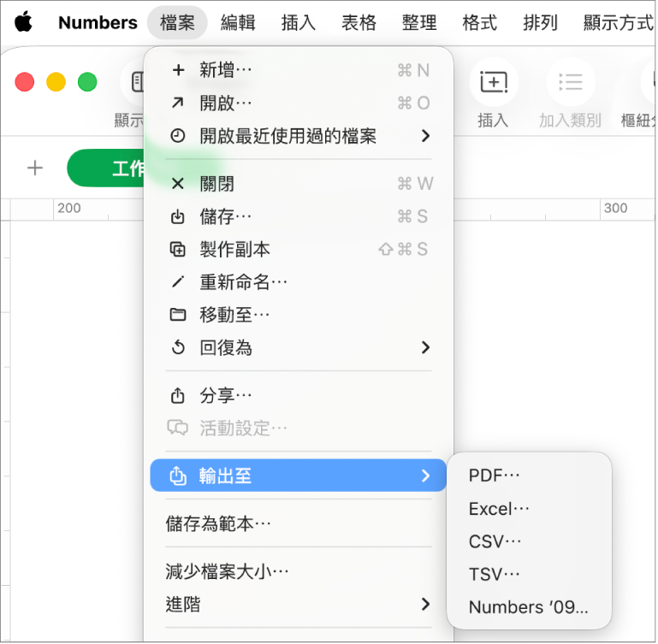This screenshot has width=658, height=644.
Task: Close the 檔案 menu in menu bar
Action: click(x=177, y=22)
